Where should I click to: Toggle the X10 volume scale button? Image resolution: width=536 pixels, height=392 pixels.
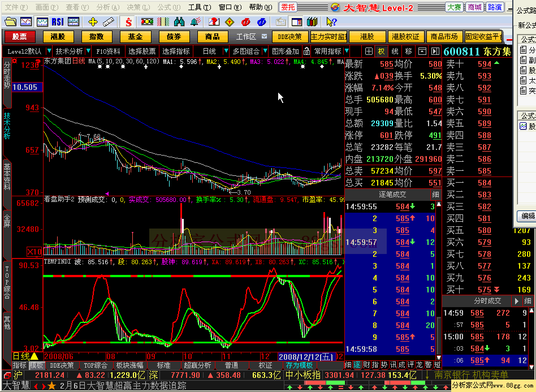34,252
